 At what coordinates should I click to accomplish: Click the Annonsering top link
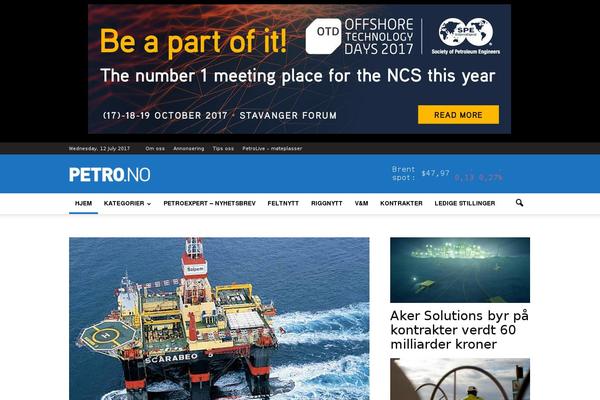point(189,149)
